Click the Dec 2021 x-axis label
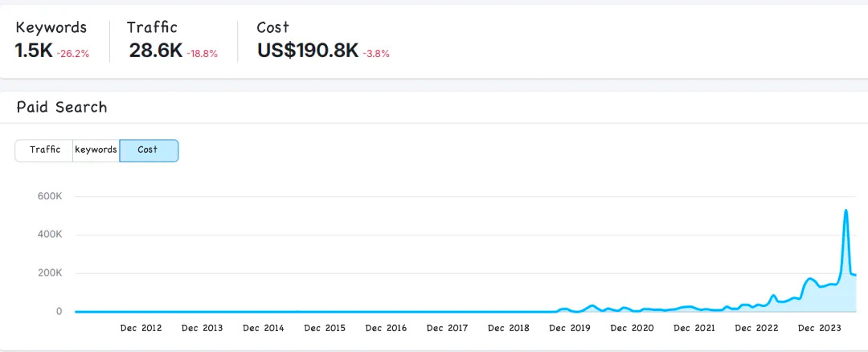The height and width of the screenshot is (352, 868). [x=694, y=328]
